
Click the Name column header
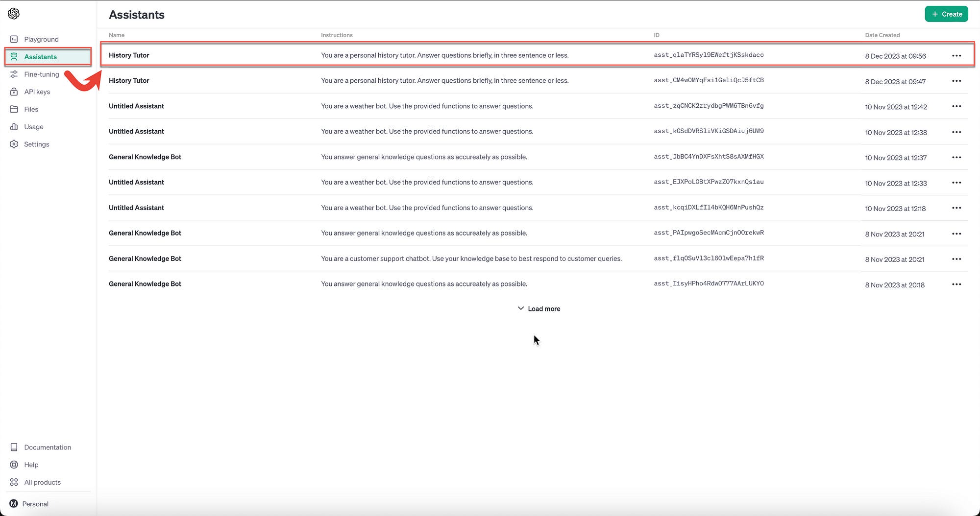coord(117,35)
